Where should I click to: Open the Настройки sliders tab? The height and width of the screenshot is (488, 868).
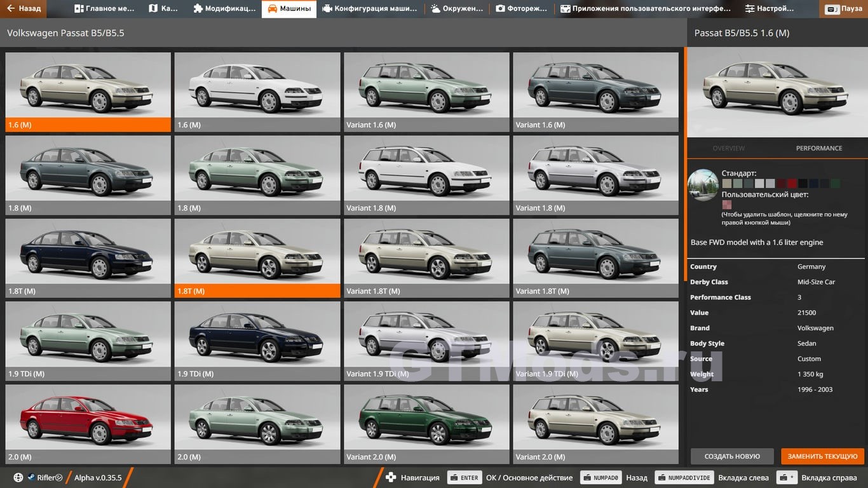[770, 9]
